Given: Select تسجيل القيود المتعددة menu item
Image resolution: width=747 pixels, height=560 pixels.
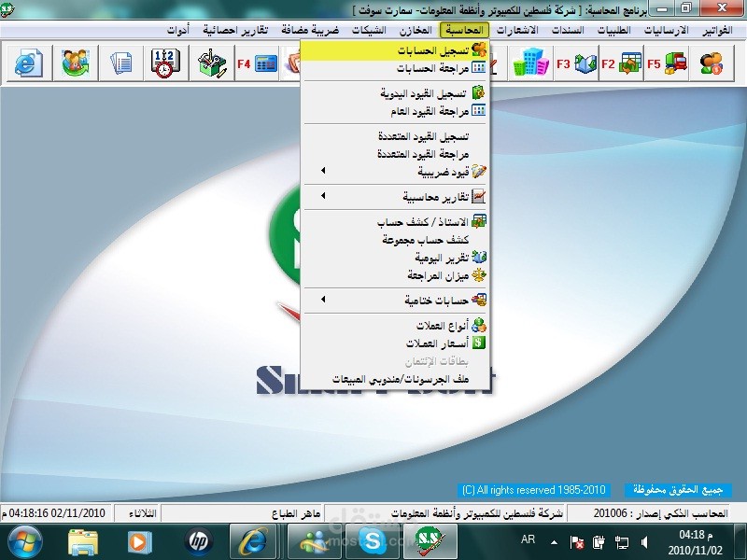Looking at the screenshot, I should (395, 136).
